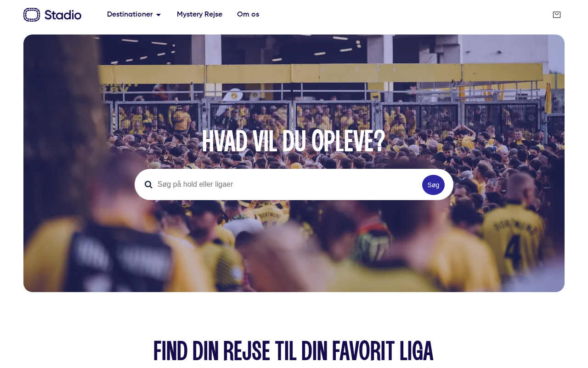Click the Stadio stadium logo icon
This screenshot has height=368, width=588.
32,15
